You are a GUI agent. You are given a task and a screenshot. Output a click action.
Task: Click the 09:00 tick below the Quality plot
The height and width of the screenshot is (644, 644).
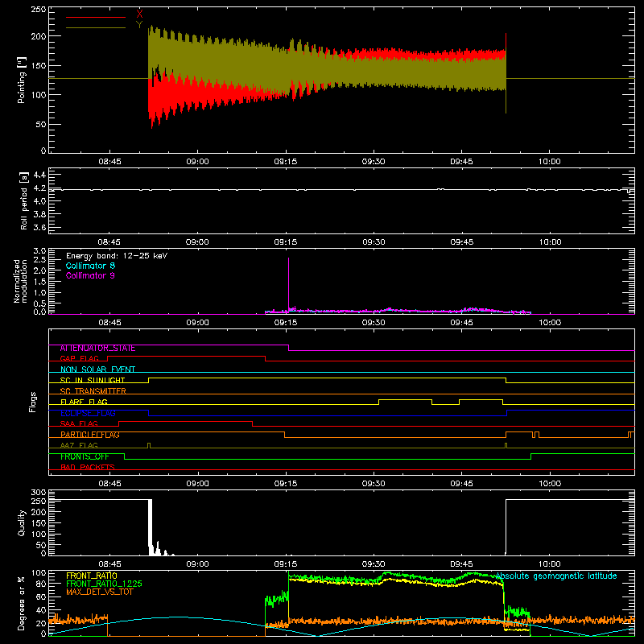pos(197,564)
